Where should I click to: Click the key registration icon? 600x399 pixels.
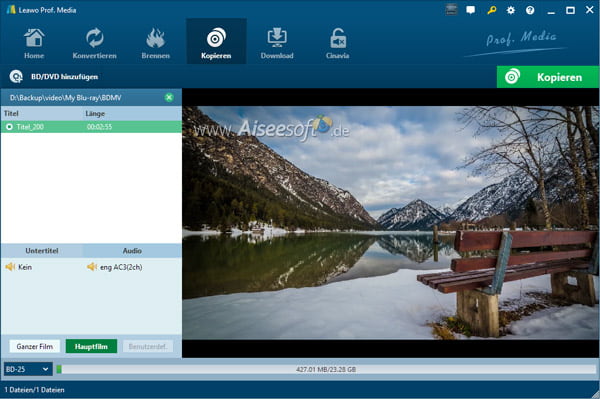[492, 10]
